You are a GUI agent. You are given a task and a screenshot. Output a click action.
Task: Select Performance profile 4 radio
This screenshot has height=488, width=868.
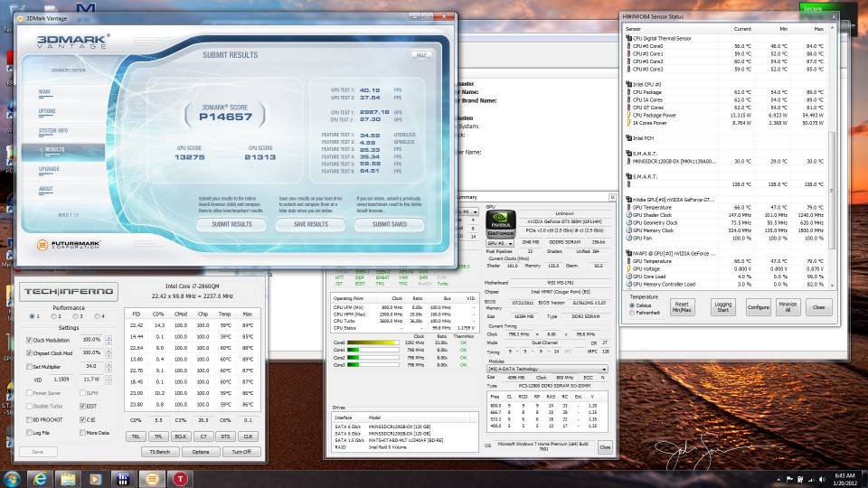(x=97, y=316)
